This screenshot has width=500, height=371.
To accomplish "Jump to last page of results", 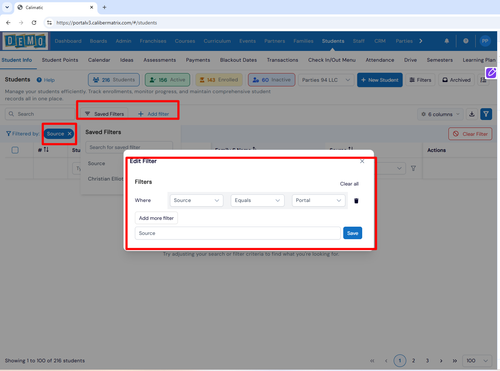I will (x=455, y=361).
